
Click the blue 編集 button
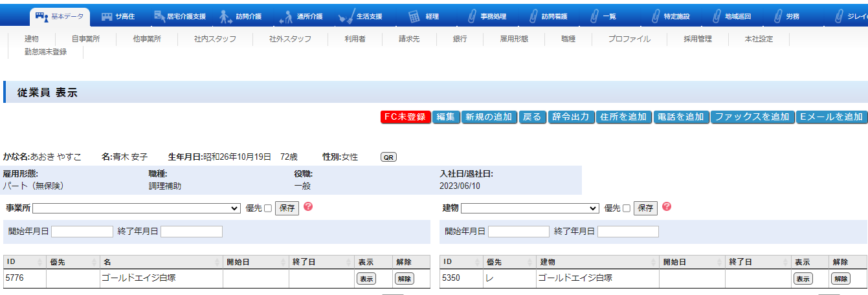click(445, 117)
